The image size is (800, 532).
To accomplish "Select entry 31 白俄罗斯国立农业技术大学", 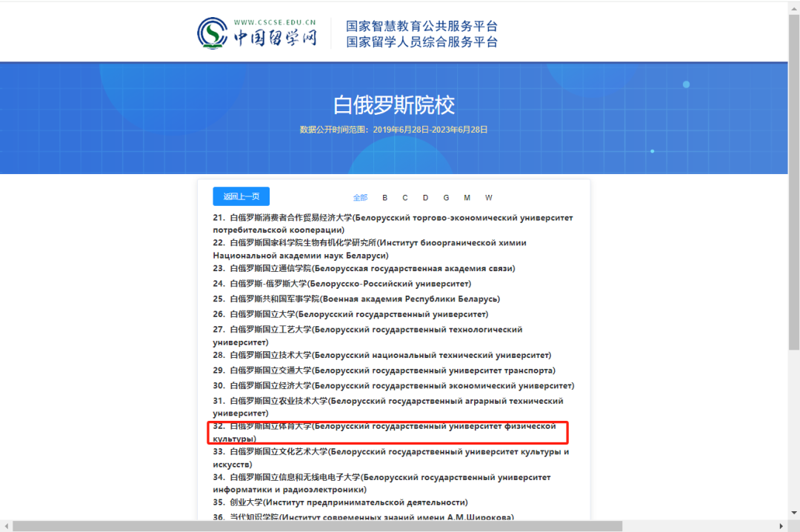I will 388,407.
